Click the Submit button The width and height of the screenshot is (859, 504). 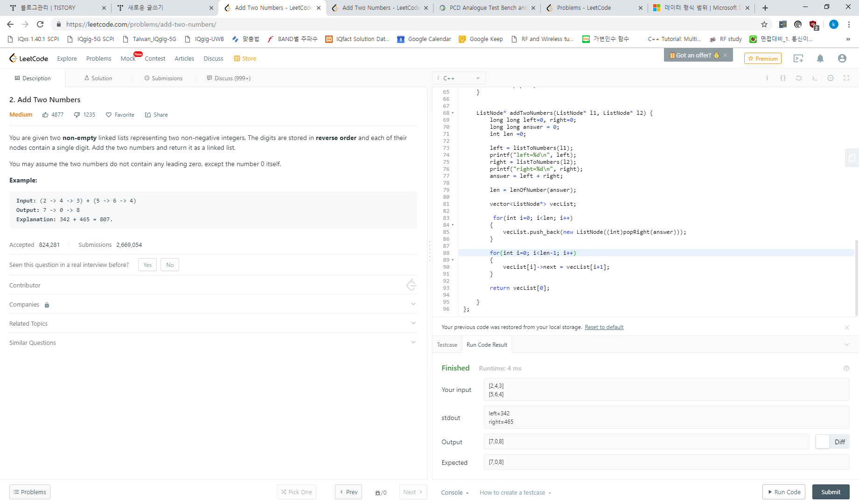pyautogui.click(x=831, y=492)
